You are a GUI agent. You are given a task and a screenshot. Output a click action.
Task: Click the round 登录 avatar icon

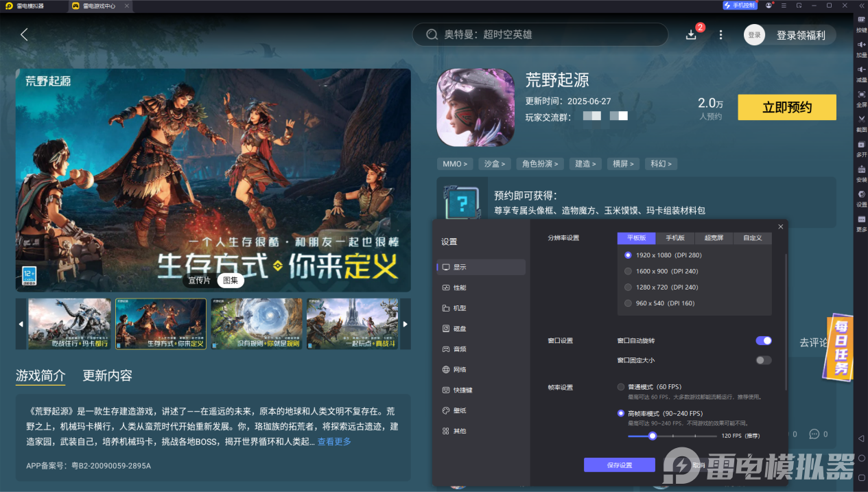pyautogui.click(x=754, y=35)
